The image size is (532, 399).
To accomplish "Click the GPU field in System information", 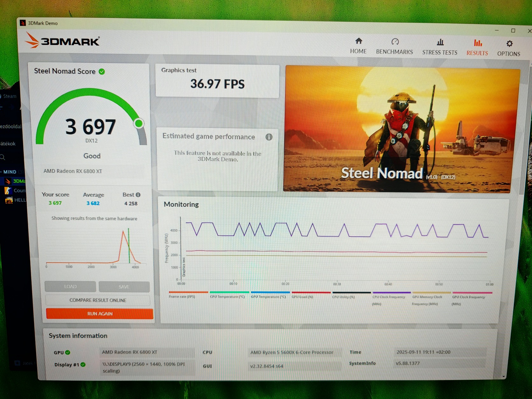I will tap(147, 352).
